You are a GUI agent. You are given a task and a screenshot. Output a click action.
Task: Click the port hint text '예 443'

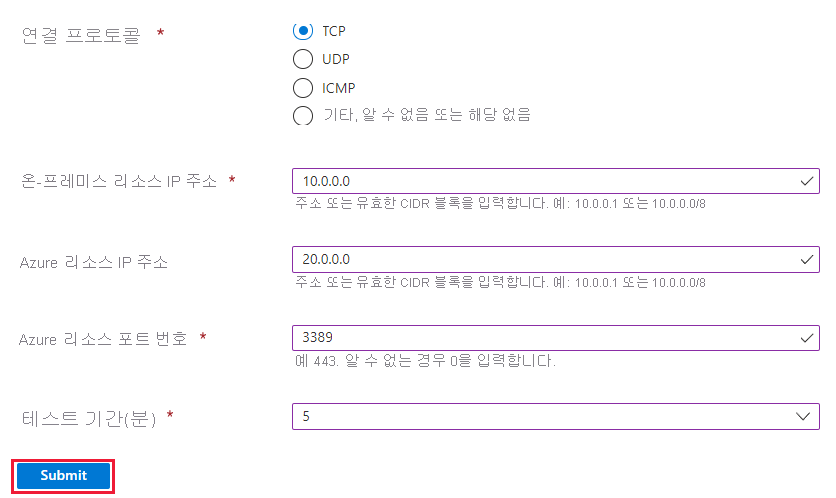point(426,360)
